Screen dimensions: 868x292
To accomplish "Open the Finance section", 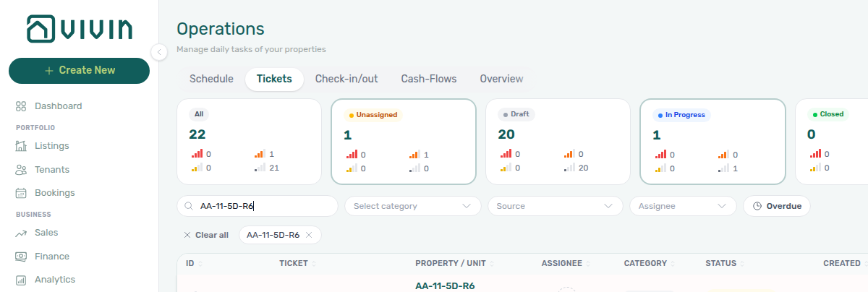I will pyautogui.click(x=52, y=256).
